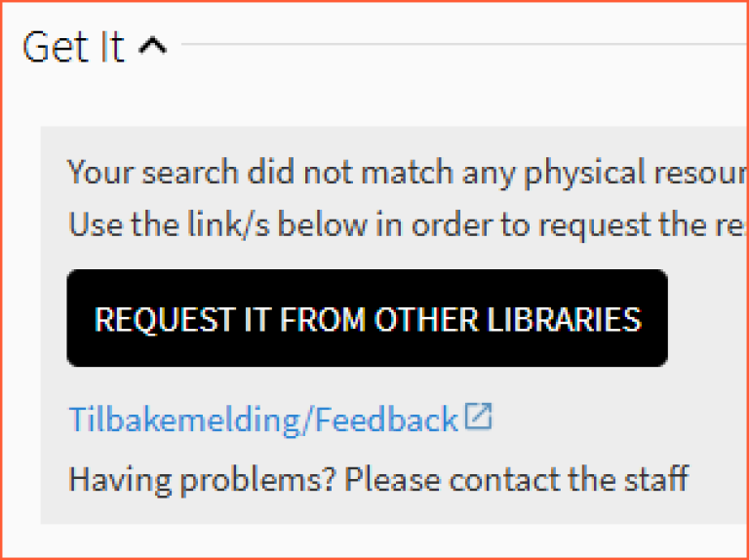
Task: Collapse the Get It section chevron
Action: pyautogui.click(x=152, y=46)
